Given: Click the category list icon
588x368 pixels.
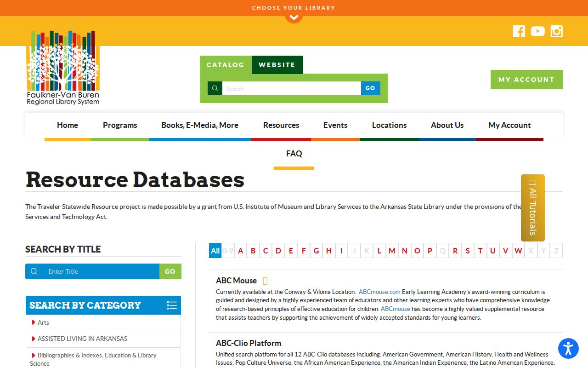Looking at the screenshot, I should click(172, 305).
